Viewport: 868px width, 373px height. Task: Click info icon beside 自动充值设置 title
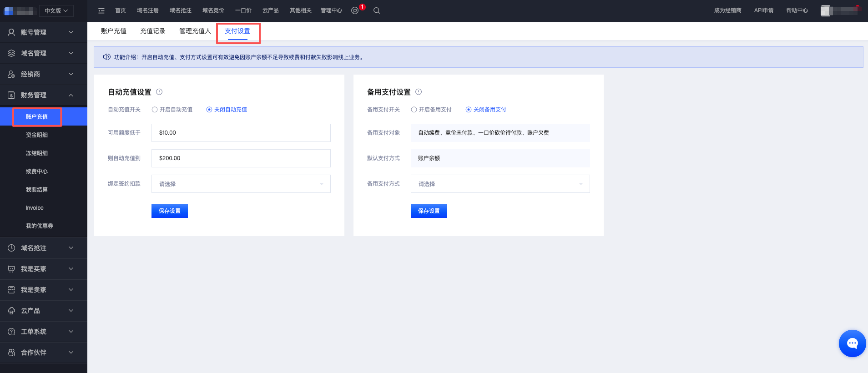pyautogui.click(x=159, y=92)
